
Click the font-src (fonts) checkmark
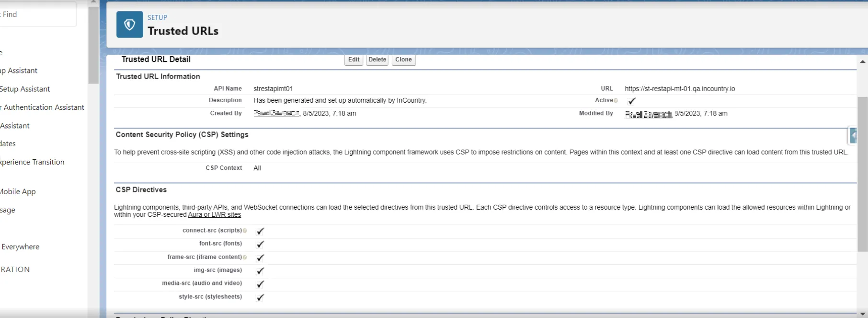[260, 244]
